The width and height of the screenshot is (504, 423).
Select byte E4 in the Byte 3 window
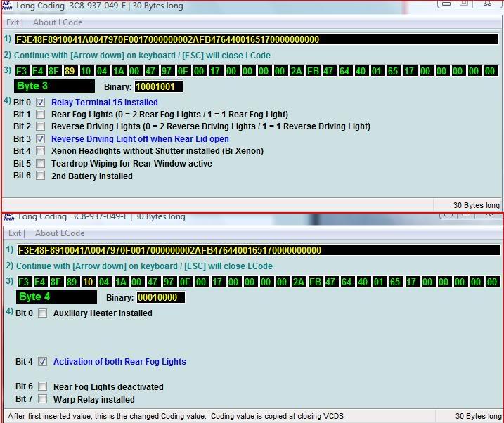coord(38,71)
